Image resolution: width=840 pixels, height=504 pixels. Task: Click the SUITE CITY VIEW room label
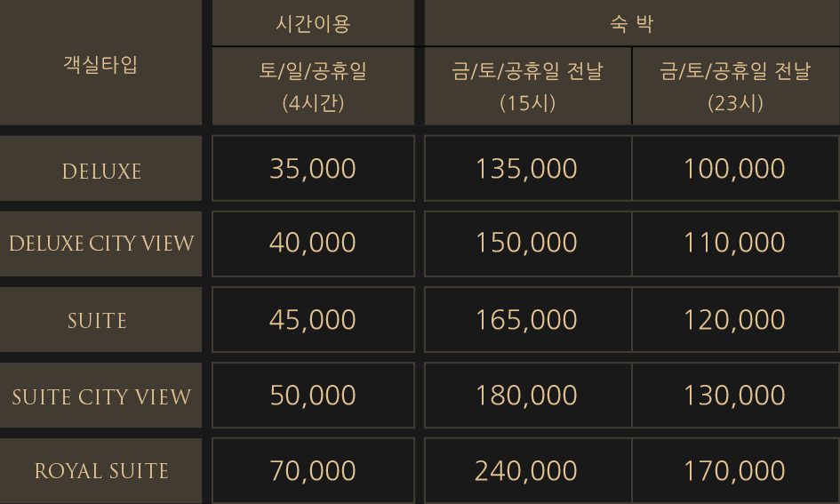tap(100, 396)
